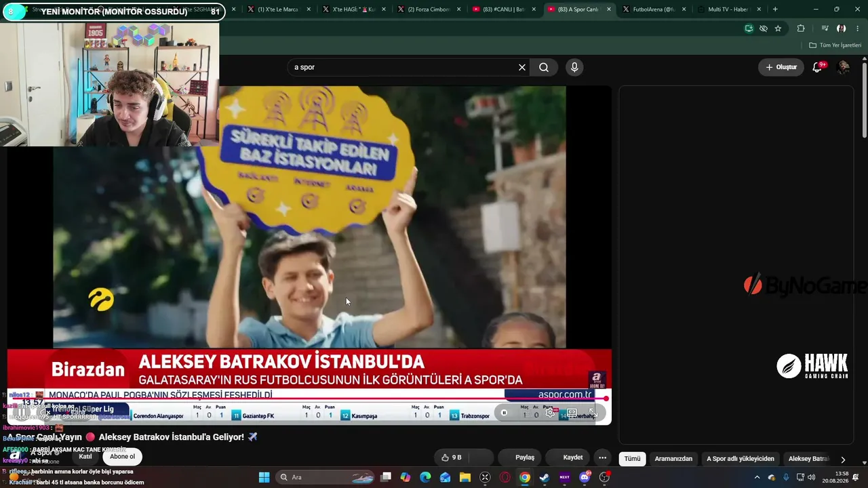Open the video player settings gear
Image resolution: width=868 pixels, height=488 pixels.
[x=550, y=413]
